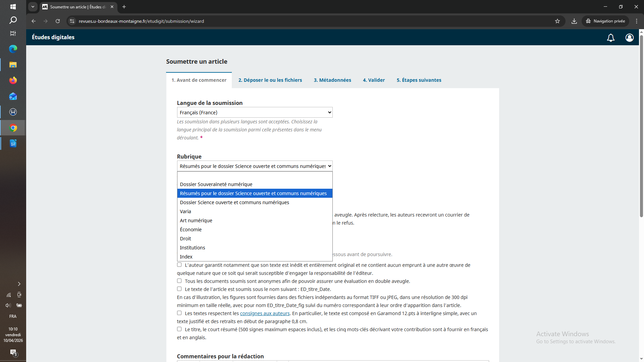Viewport: 644px width, 362px height.
Task: Open Firefox from the taskbar
Action: [x=13, y=80]
